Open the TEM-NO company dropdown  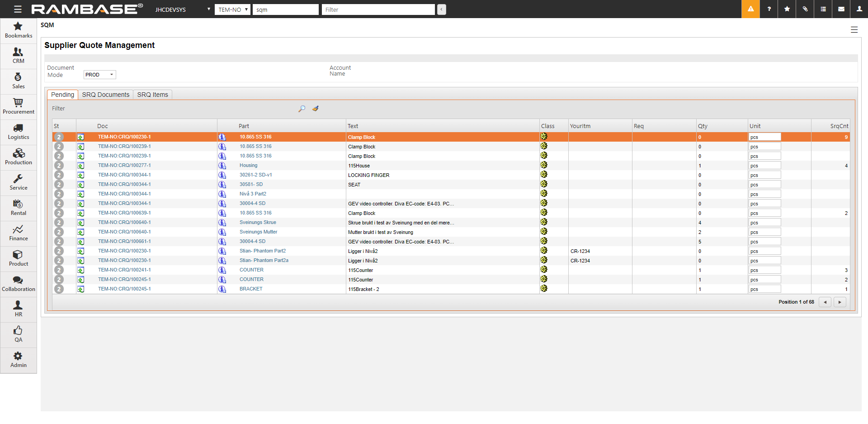tap(233, 10)
